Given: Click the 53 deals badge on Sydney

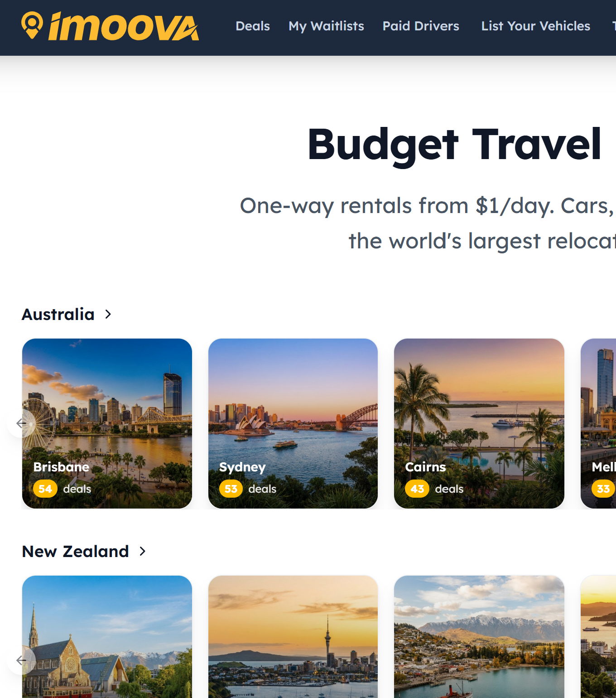Looking at the screenshot, I should coord(231,489).
